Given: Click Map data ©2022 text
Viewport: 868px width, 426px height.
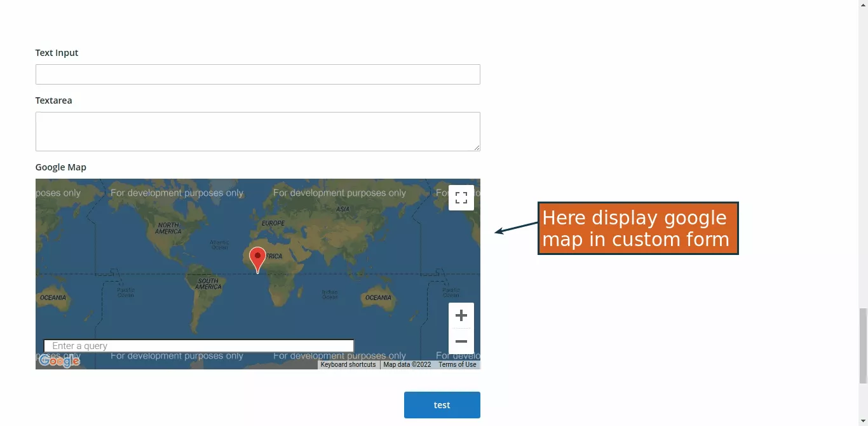Looking at the screenshot, I should (x=407, y=365).
